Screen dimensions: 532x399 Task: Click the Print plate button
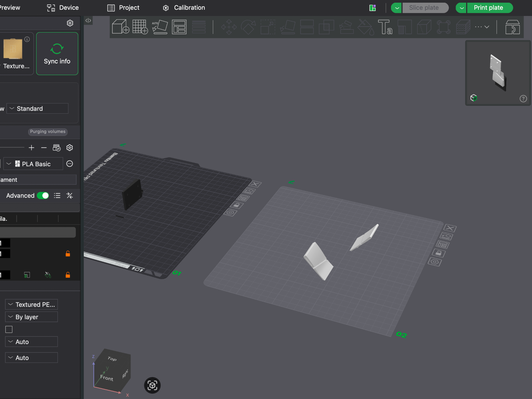(x=490, y=8)
